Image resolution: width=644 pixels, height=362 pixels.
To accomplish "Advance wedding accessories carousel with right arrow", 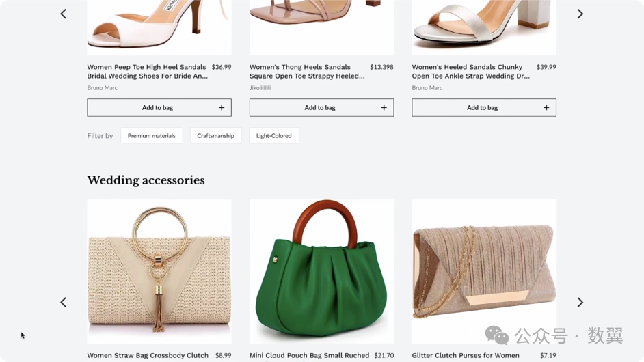I will coord(580,302).
